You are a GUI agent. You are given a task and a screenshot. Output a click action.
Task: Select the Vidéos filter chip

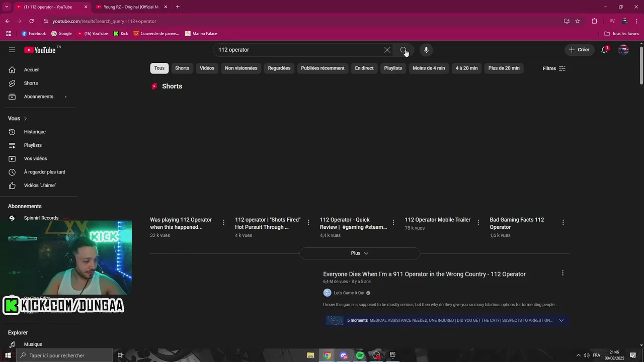pyautogui.click(x=207, y=68)
